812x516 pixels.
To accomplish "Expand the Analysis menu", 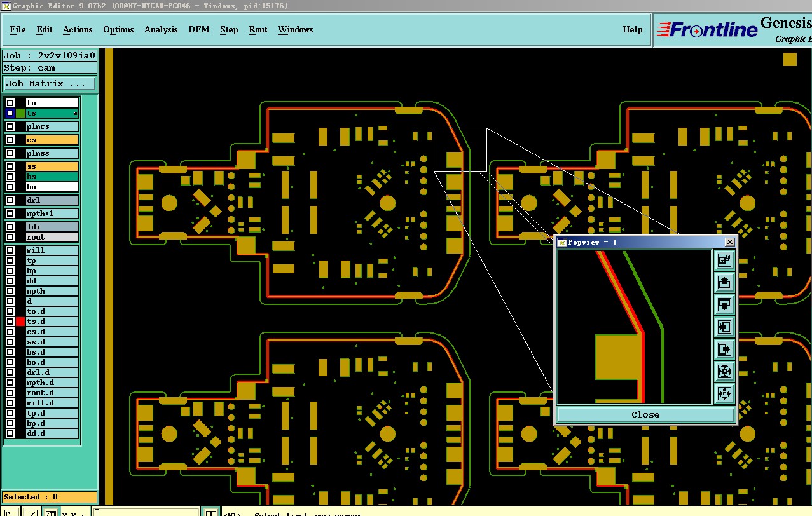I will click(161, 29).
